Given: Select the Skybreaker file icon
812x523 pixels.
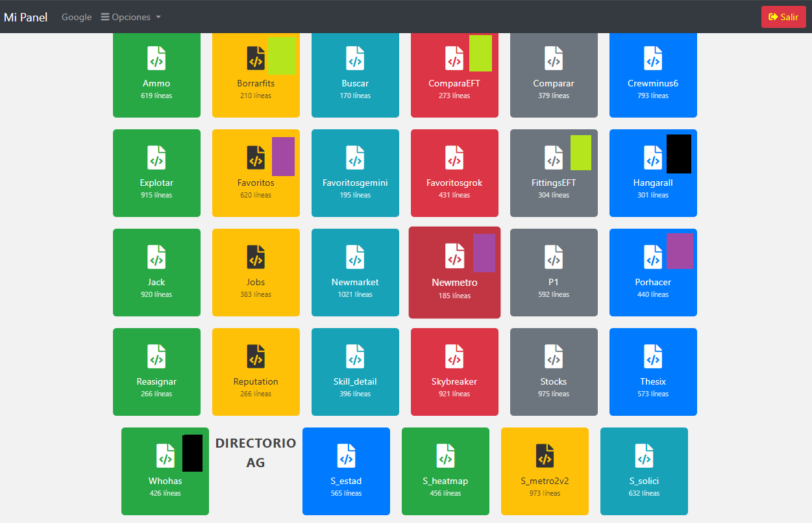Looking at the screenshot, I should [454, 357].
